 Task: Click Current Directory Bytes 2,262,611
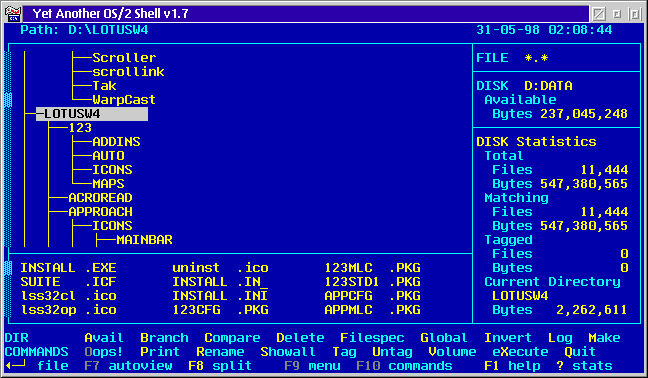[x=560, y=310]
